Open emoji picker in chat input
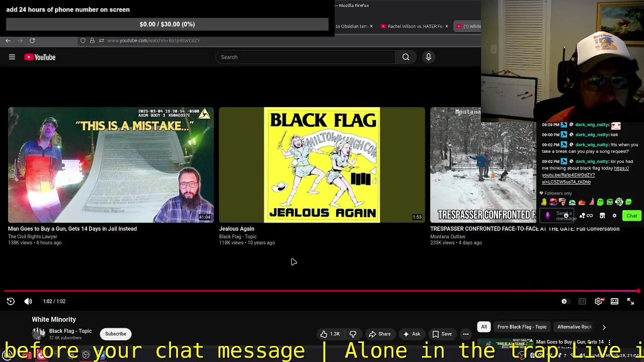644x362 pixels. pos(566,216)
